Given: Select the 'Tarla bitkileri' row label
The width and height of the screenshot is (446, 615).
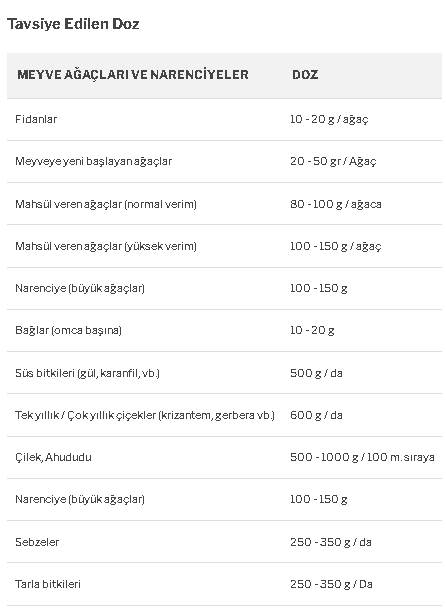Looking at the screenshot, I should click(x=48, y=584).
